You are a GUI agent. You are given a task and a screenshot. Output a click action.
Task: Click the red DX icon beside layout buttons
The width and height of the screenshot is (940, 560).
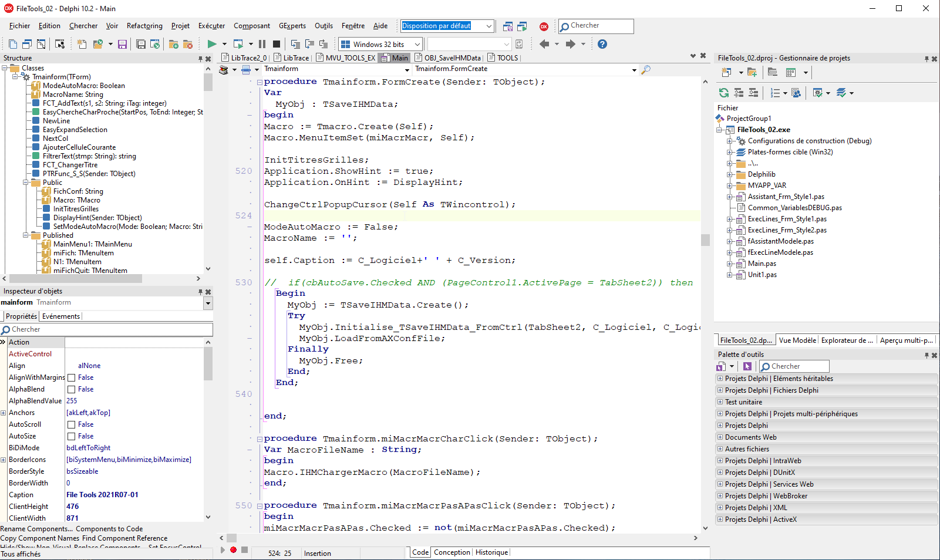(x=544, y=26)
